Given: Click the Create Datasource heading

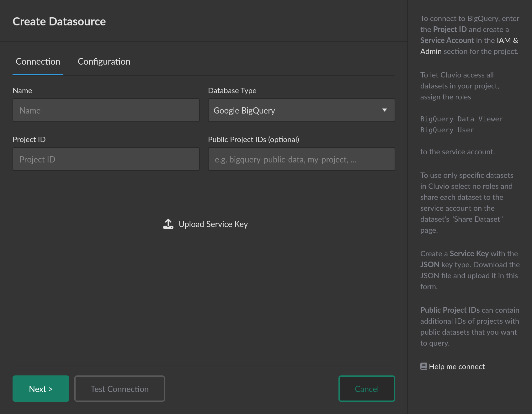Looking at the screenshot, I should pyautogui.click(x=59, y=21).
